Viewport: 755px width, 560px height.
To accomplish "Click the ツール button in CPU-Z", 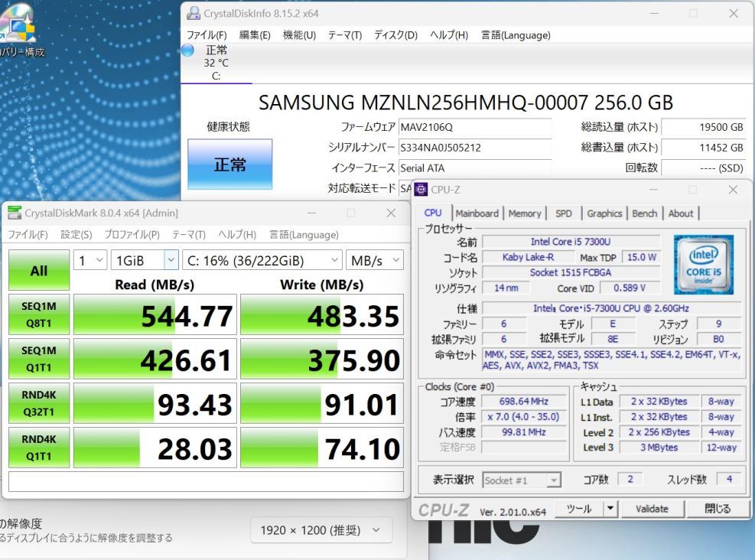I will click(x=579, y=509).
